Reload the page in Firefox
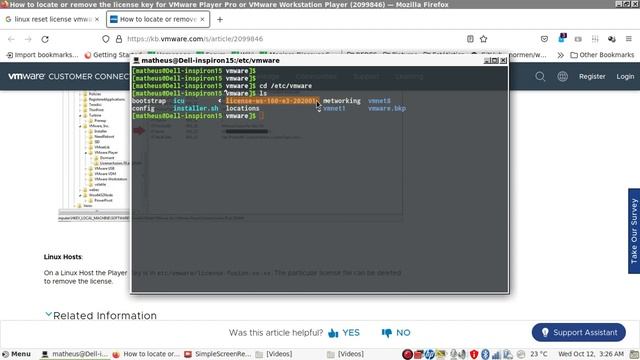Image resolution: width=640 pixels, height=360 pixels. (x=45, y=39)
